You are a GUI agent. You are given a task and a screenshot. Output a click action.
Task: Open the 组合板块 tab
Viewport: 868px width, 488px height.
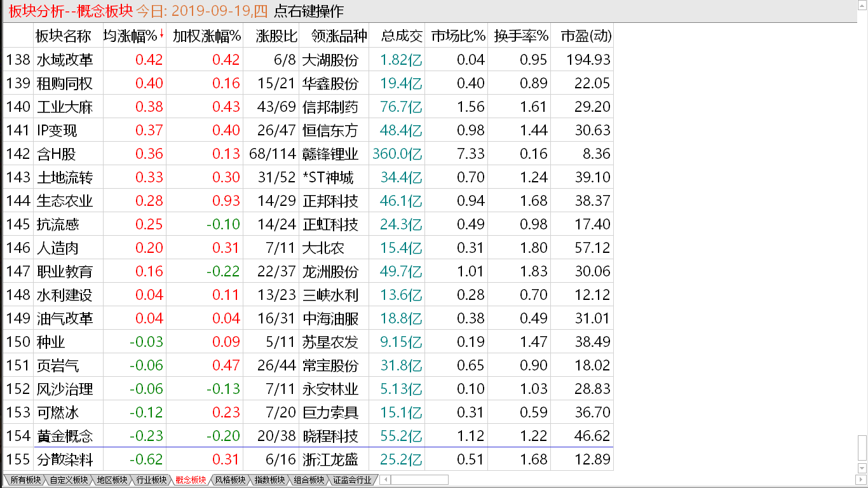click(x=309, y=480)
